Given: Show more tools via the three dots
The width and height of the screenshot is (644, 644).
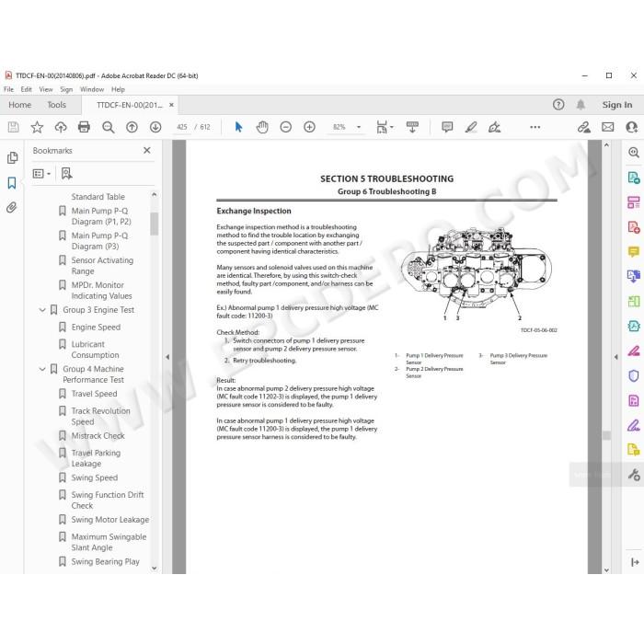Looking at the screenshot, I should coord(535,127).
